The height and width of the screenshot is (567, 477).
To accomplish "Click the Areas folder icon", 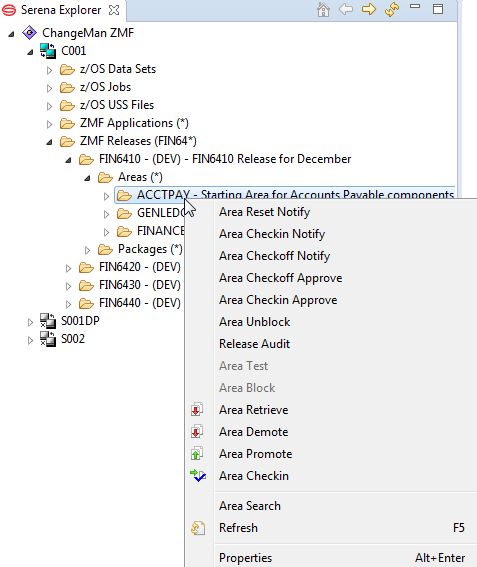I will point(105,177).
